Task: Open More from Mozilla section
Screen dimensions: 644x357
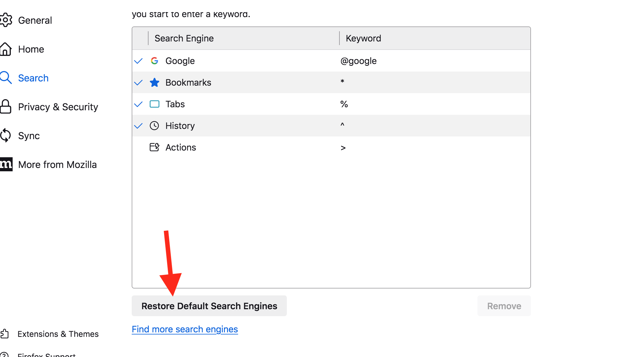Action: pyautogui.click(x=57, y=164)
